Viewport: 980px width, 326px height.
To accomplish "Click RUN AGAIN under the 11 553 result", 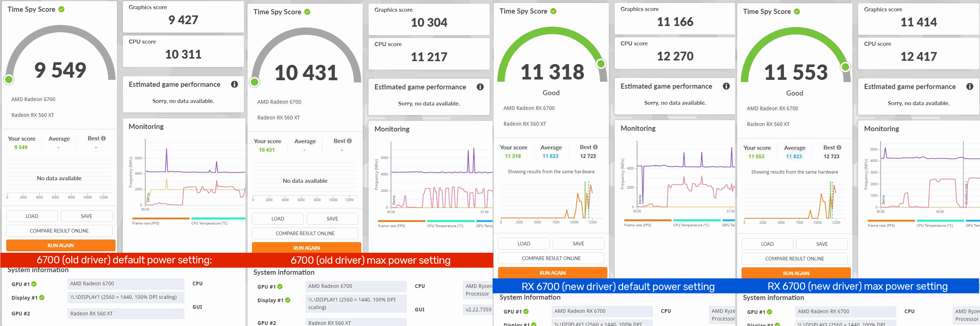I will tap(796, 273).
